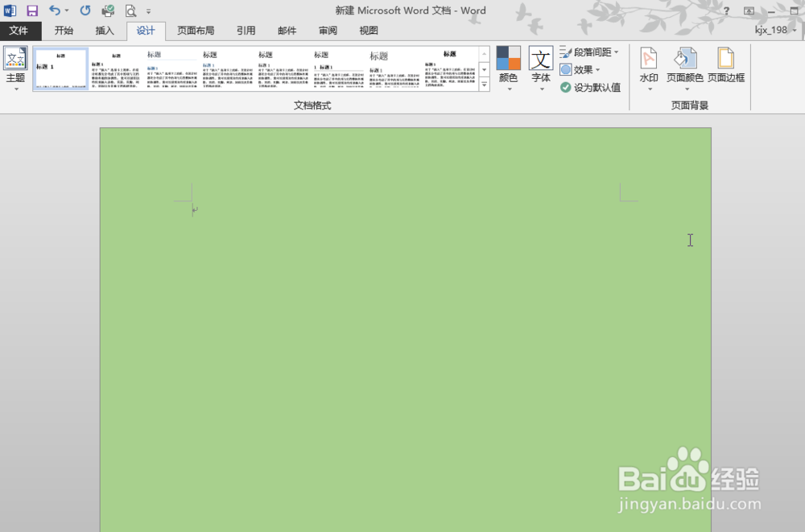Screen dimensions: 805x532
Task: Click the quick print icon
Action: click(x=108, y=10)
